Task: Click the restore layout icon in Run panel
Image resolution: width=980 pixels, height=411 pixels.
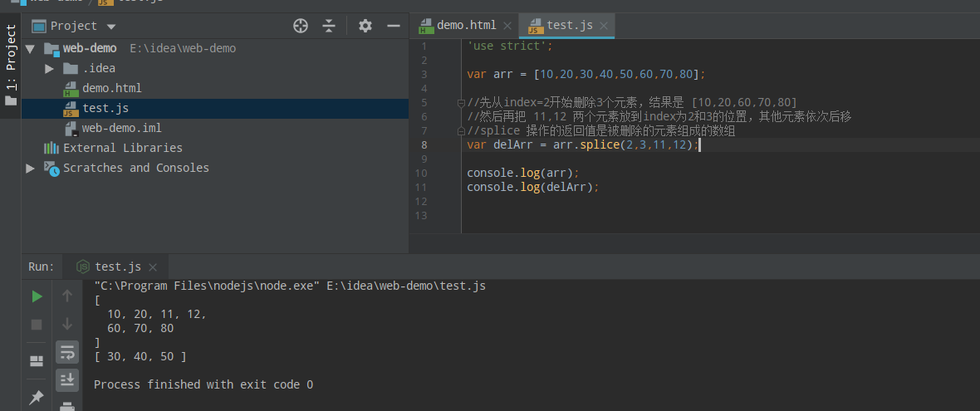Action: click(37, 361)
